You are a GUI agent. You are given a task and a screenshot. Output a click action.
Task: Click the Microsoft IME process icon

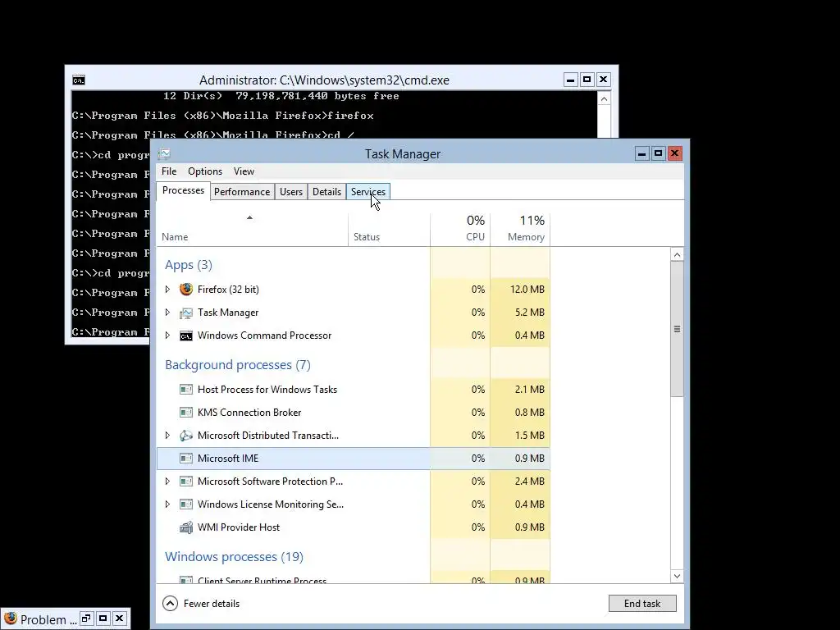click(186, 459)
